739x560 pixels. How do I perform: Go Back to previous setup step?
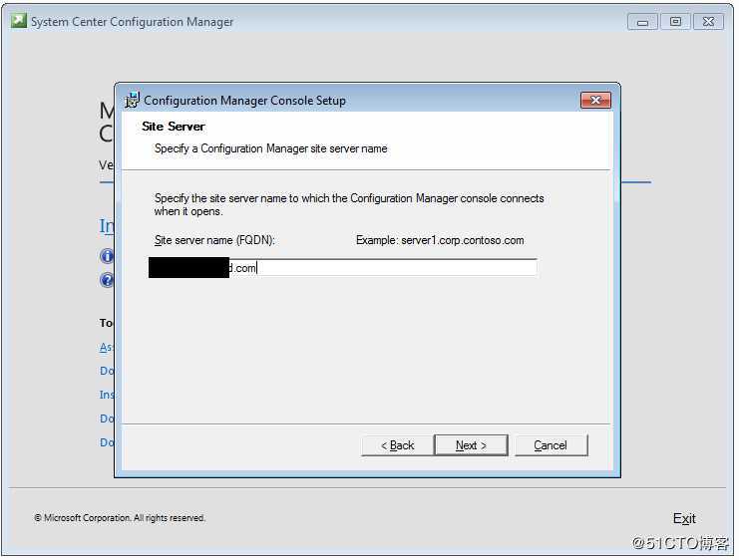[397, 445]
